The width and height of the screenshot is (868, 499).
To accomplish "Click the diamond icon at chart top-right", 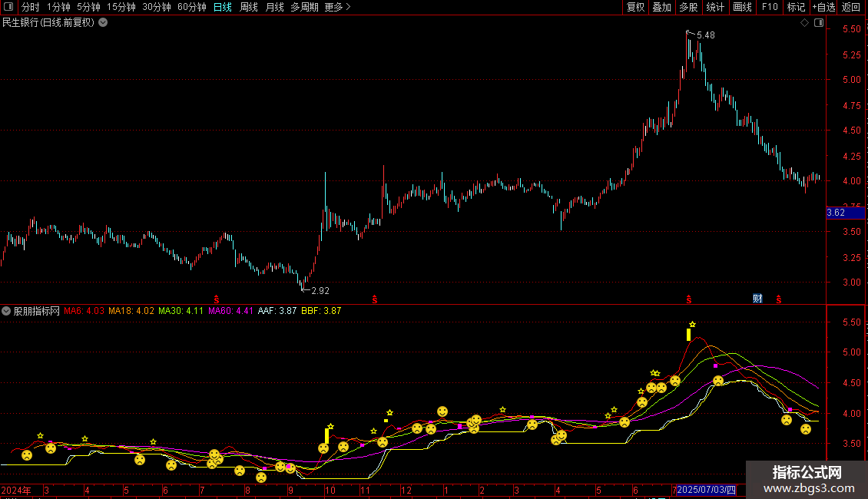I will [x=804, y=23].
